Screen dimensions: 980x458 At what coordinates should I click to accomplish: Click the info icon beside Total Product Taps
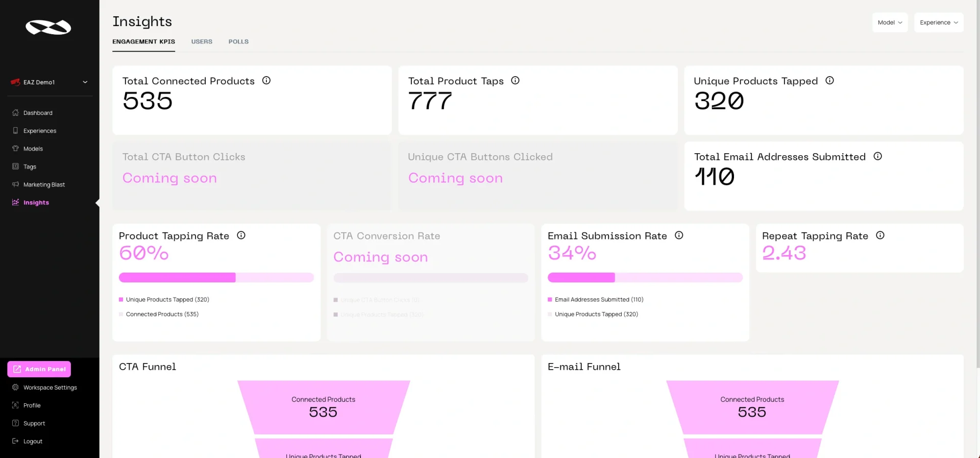516,81
